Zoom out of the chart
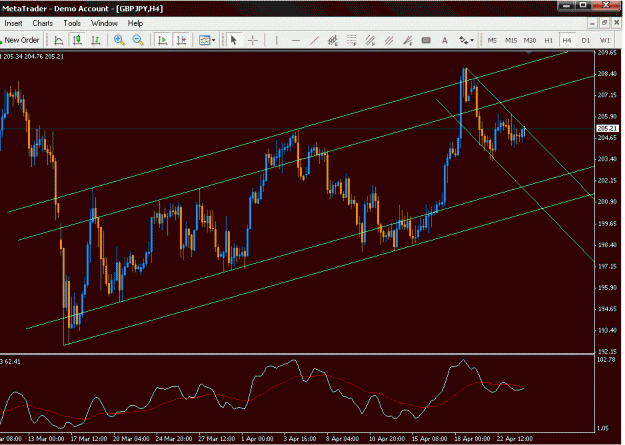Image resolution: width=625 pixels, height=445 pixels. coord(138,40)
